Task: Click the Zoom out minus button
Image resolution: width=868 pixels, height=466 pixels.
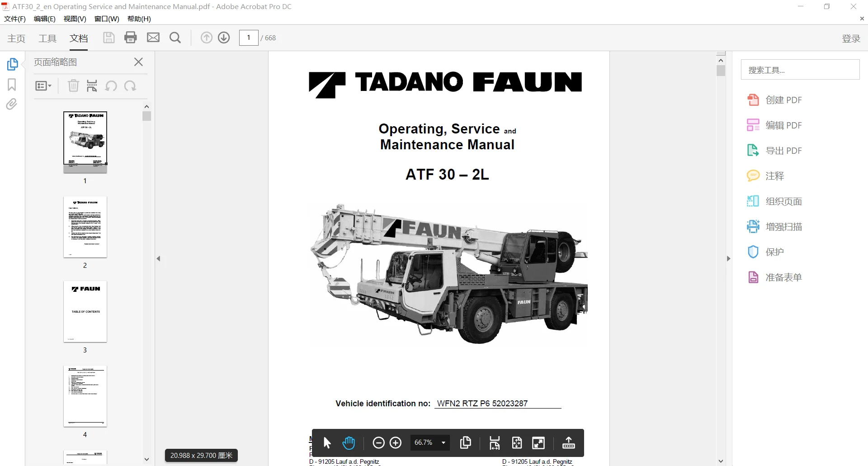Action: point(378,443)
